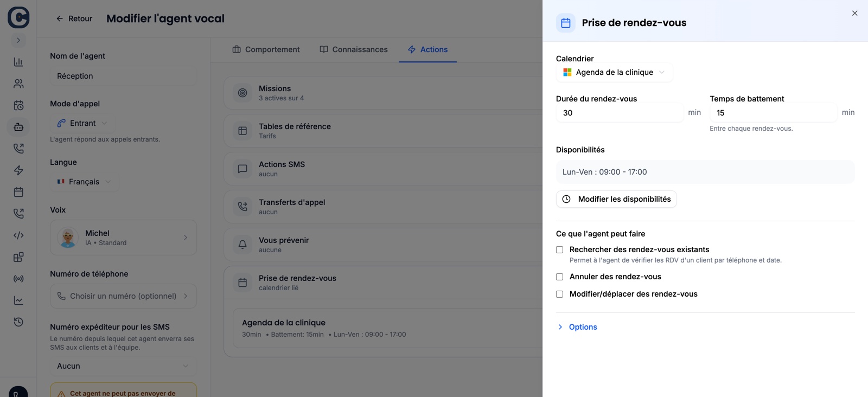Open the Michel voice selector card
This screenshot has height=397, width=868.
tap(123, 238)
